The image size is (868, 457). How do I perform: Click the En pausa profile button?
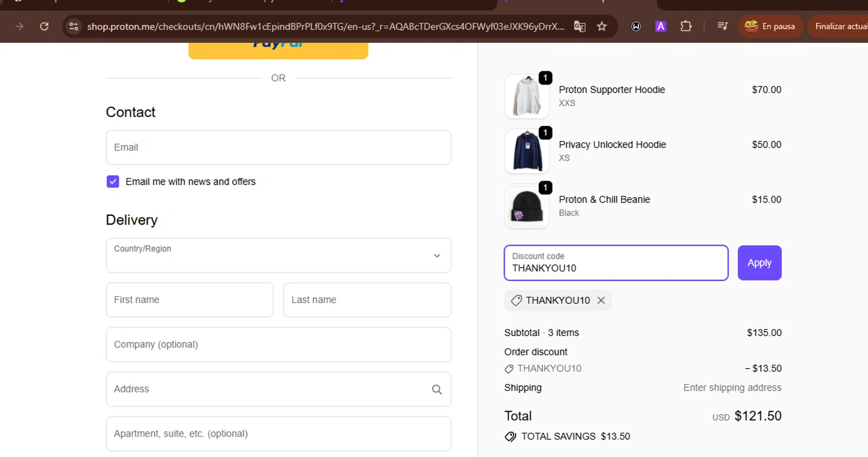pyautogui.click(x=770, y=26)
